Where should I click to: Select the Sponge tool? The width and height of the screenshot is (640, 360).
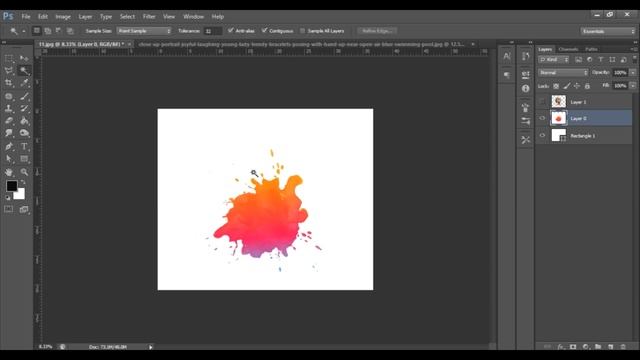click(24, 133)
